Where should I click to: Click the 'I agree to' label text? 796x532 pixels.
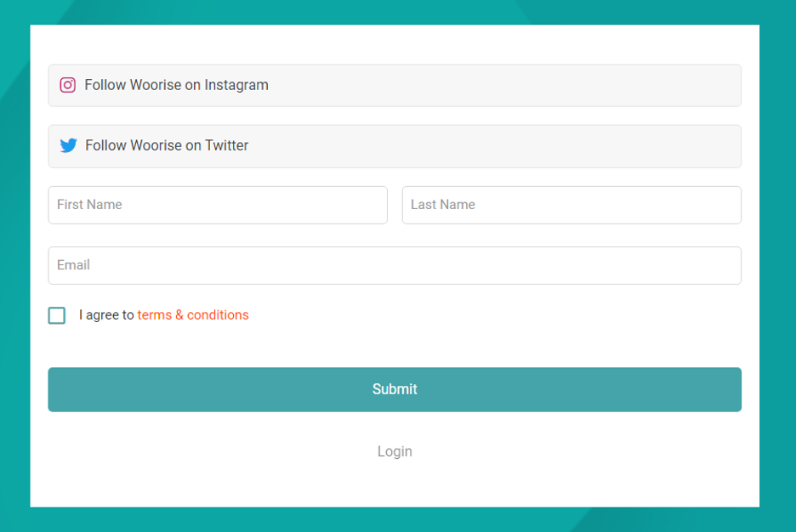[x=106, y=315]
